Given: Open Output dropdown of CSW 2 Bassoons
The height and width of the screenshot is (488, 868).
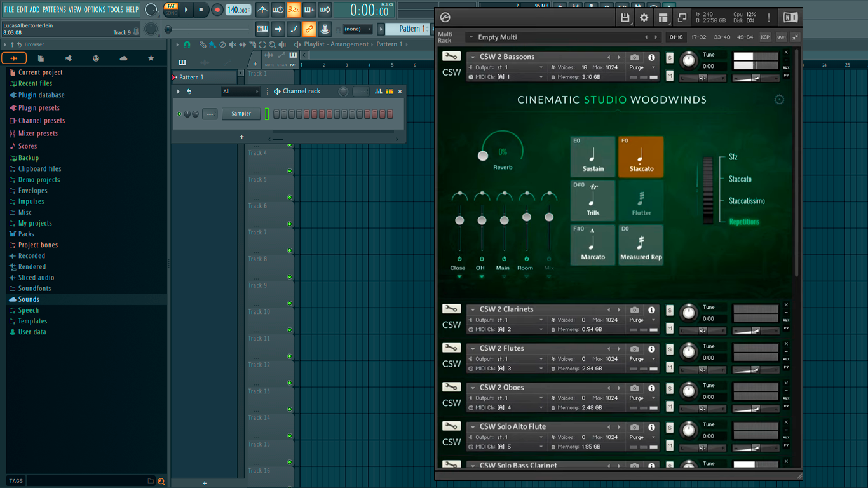Looking at the screenshot, I should 507,67.
